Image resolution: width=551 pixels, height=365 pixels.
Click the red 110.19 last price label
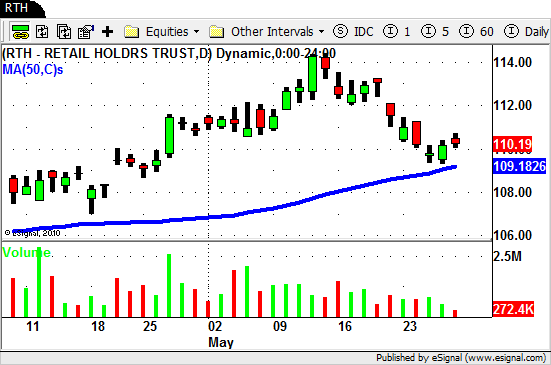[x=512, y=144]
